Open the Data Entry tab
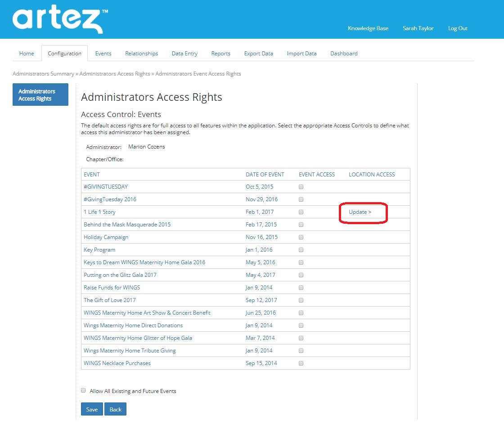The width and height of the screenshot is (504, 429). (x=184, y=54)
